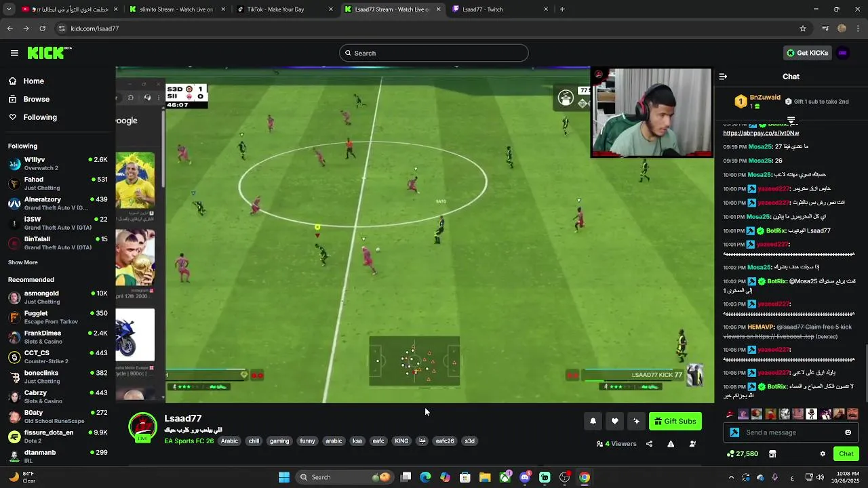Reload the browser page
The height and width of the screenshot is (488, 868).
(x=43, y=28)
